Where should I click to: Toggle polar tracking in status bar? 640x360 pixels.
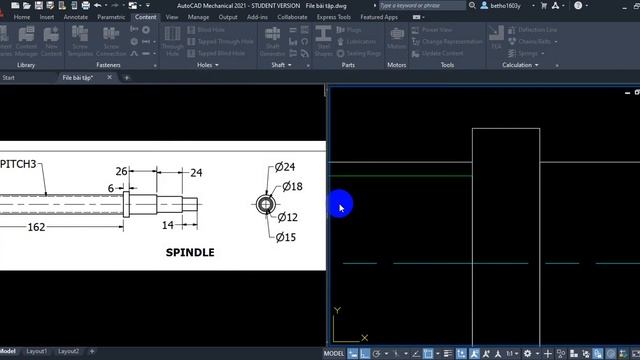376,353
